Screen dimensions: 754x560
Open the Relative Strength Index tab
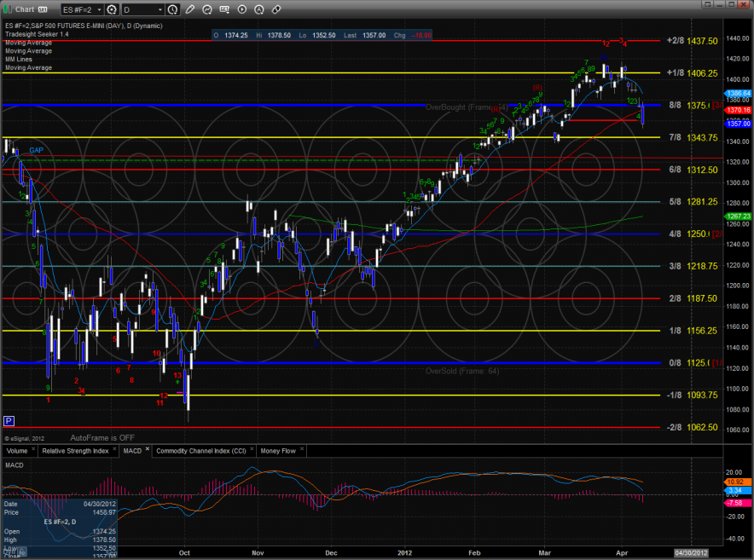[75, 450]
